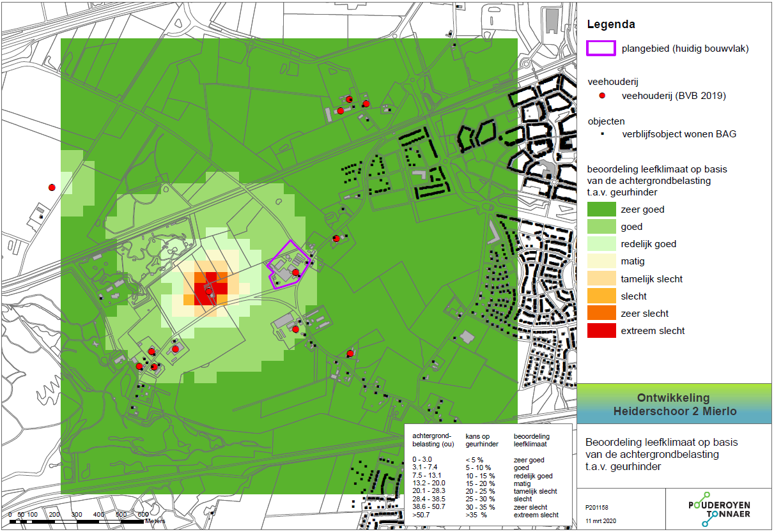Select the red livestock marker inside purple plan area
The height and width of the screenshot is (532, 774).
(x=295, y=273)
